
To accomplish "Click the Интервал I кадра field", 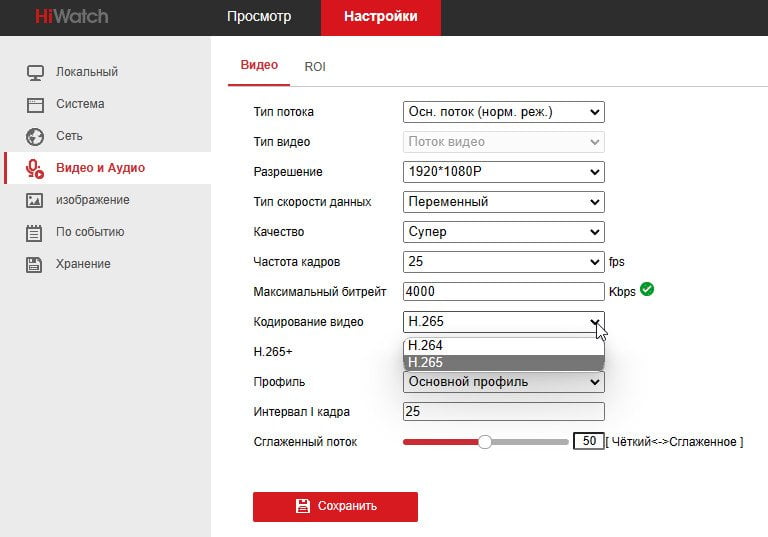I will (x=504, y=412).
